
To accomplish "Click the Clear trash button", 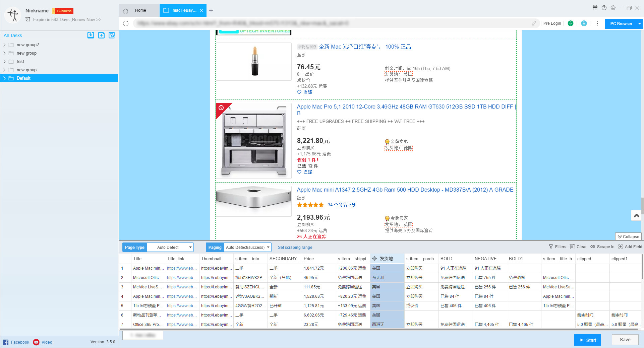I will (x=578, y=247).
